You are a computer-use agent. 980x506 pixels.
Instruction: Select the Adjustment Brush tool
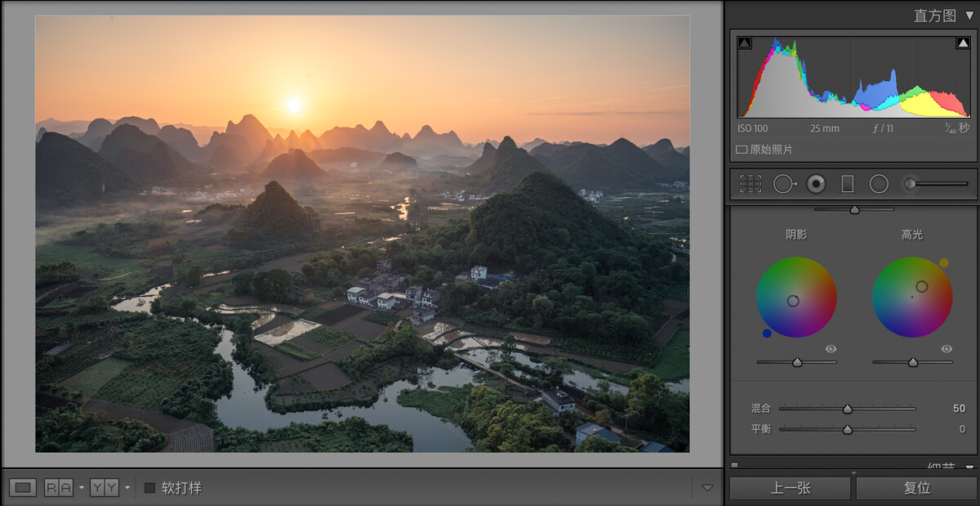(935, 184)
